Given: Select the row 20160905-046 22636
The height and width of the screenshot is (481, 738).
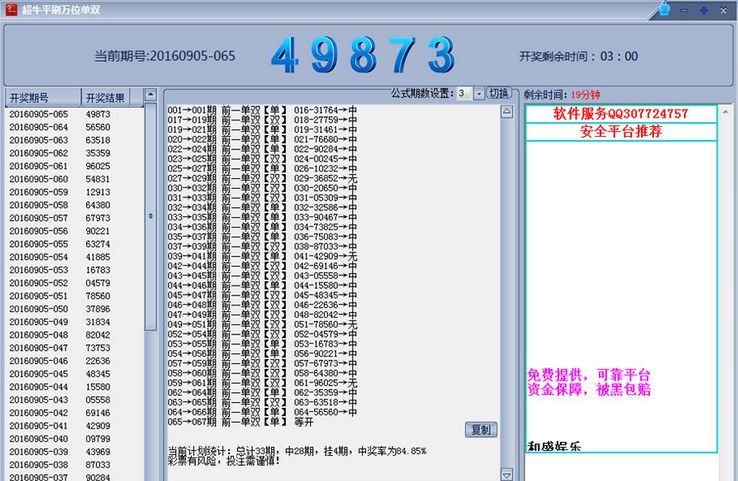Looking at the screenshot, I should (x=74, y=361).
